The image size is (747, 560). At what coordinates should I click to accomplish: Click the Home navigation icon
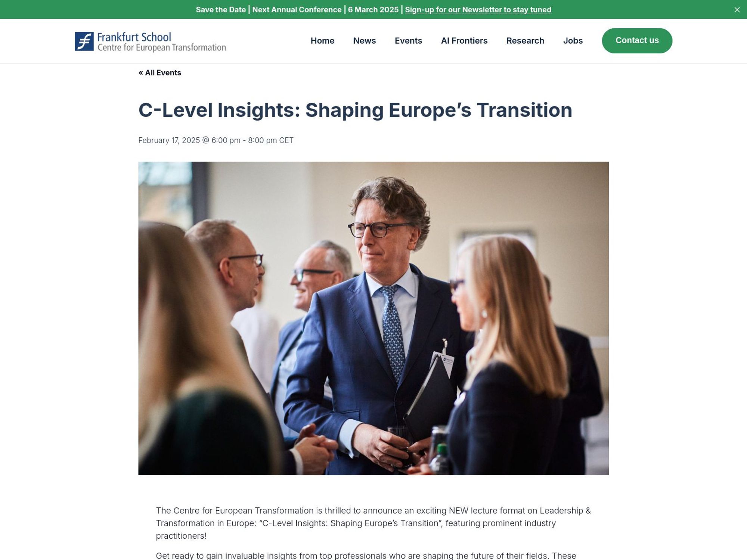[322, 40]
